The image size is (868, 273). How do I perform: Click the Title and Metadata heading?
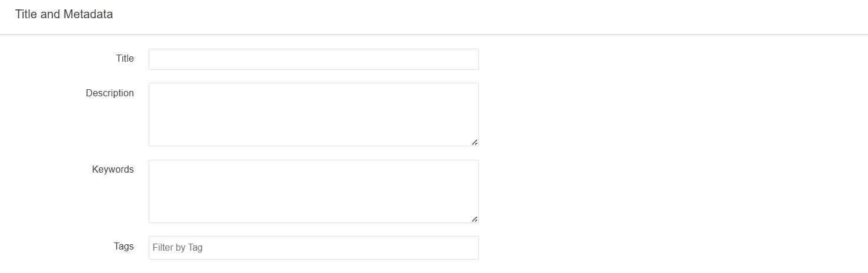pyautogui.click(x=64, y=15)
